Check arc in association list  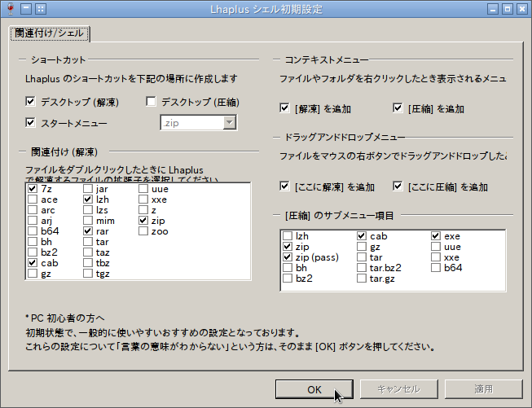(x=33, y=210)
